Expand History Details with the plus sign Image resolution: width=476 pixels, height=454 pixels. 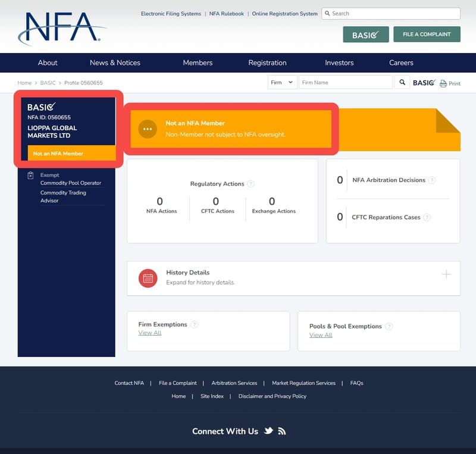tap(446, 274)
